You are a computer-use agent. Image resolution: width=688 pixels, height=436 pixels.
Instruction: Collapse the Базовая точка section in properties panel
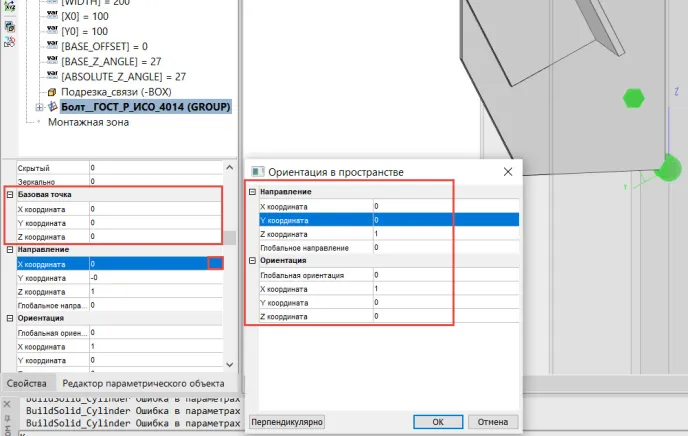pos(9,195)
